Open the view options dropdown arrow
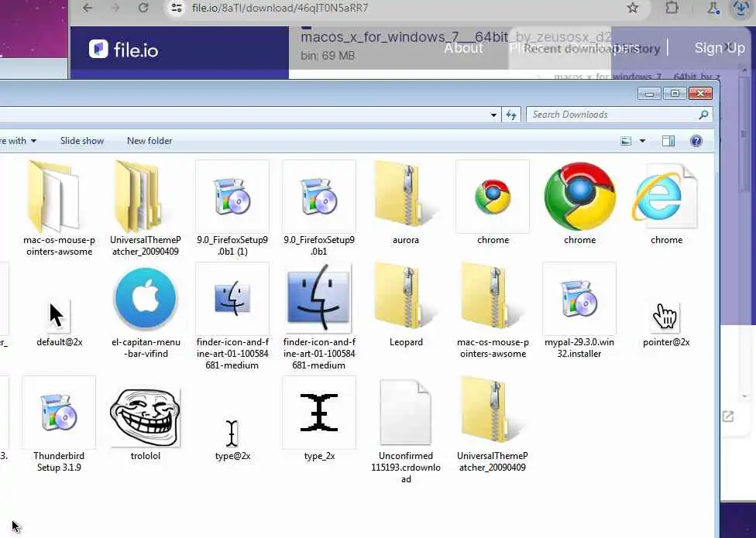 642,141
